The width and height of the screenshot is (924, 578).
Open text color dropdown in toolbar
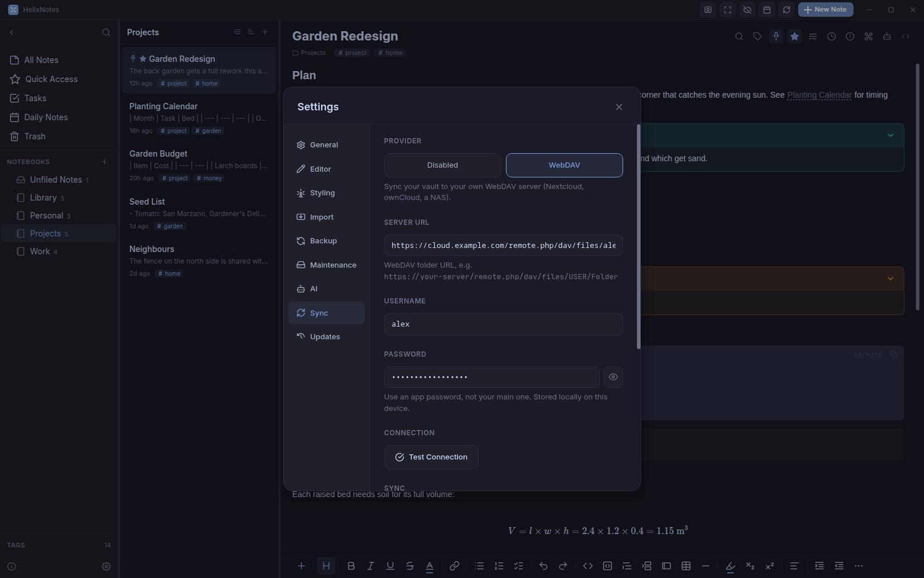[x=430, y=566]
